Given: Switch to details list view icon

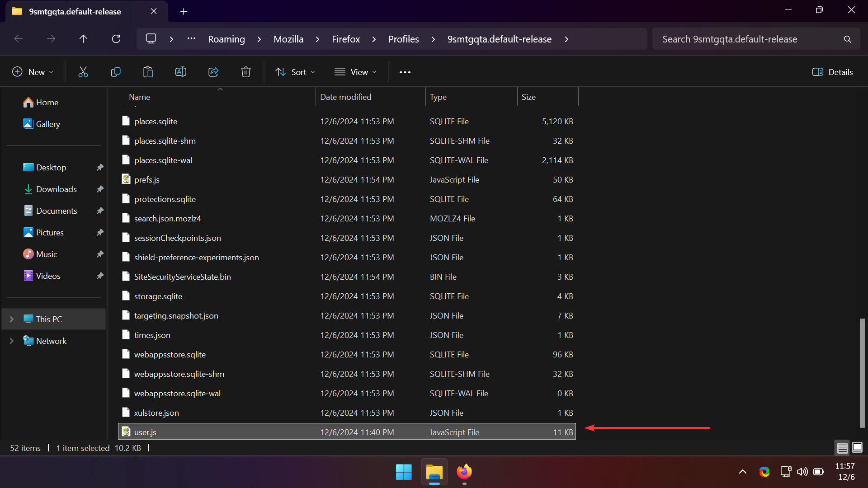Looking at the screenshot, I should click(843, 448).
